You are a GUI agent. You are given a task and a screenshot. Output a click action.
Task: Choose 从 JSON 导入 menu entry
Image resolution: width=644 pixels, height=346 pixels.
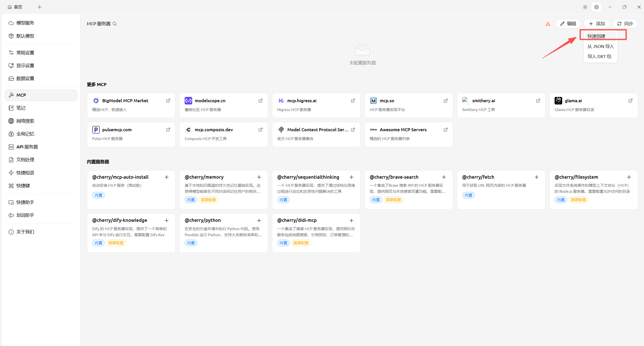(x=600, y=46)
